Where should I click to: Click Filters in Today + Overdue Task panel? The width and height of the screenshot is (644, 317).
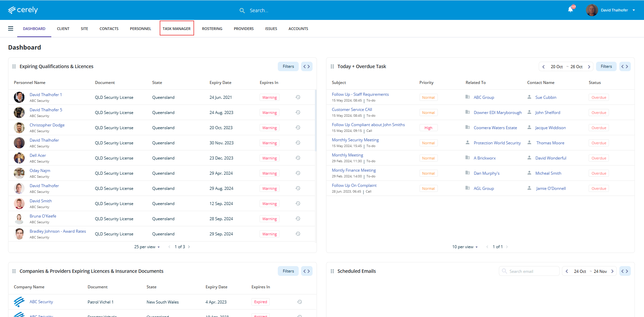pos(606,66)
